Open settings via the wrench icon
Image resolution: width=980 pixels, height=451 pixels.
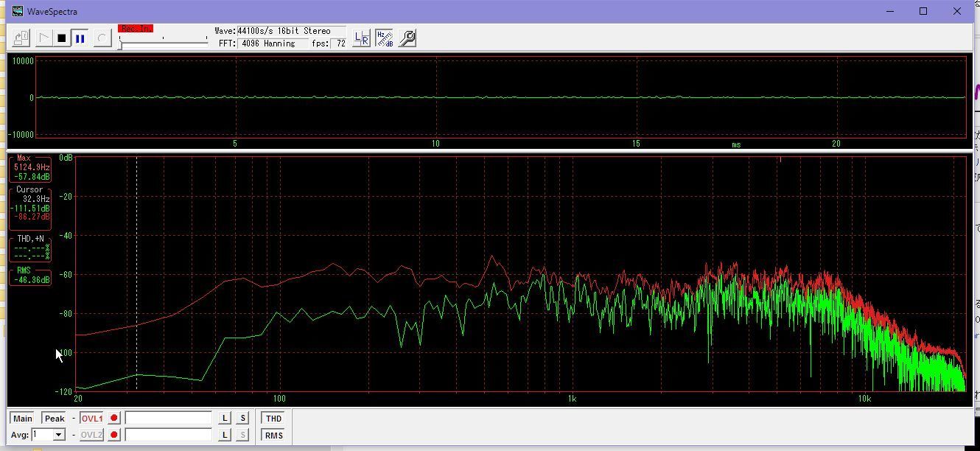coord(407,38)
